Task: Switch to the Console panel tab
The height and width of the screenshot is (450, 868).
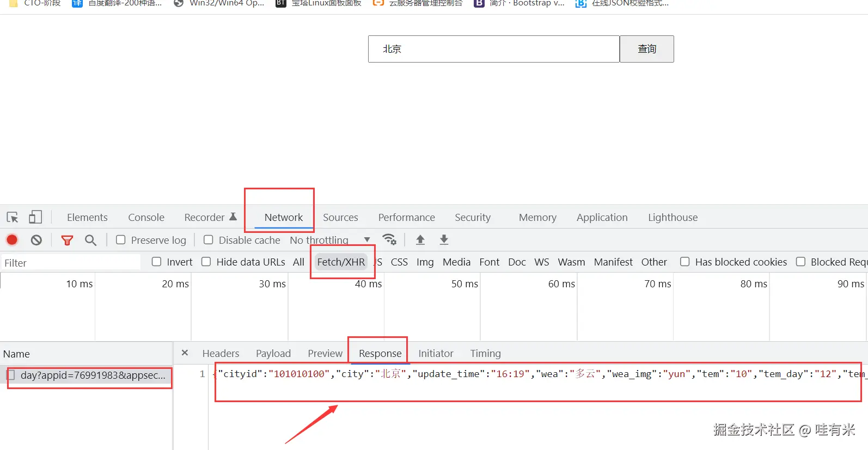Action: pyautogui.click(x=146, y=217)
